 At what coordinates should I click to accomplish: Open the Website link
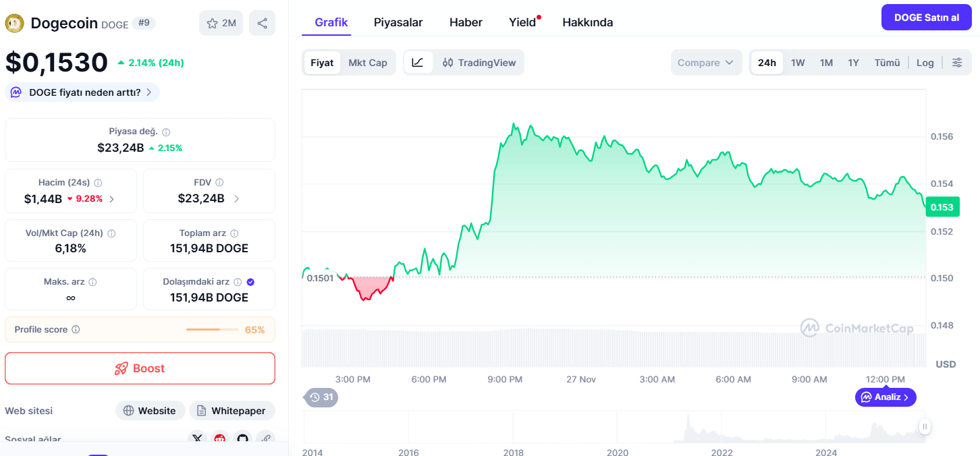pyautogui.click(x=149, y=411)
